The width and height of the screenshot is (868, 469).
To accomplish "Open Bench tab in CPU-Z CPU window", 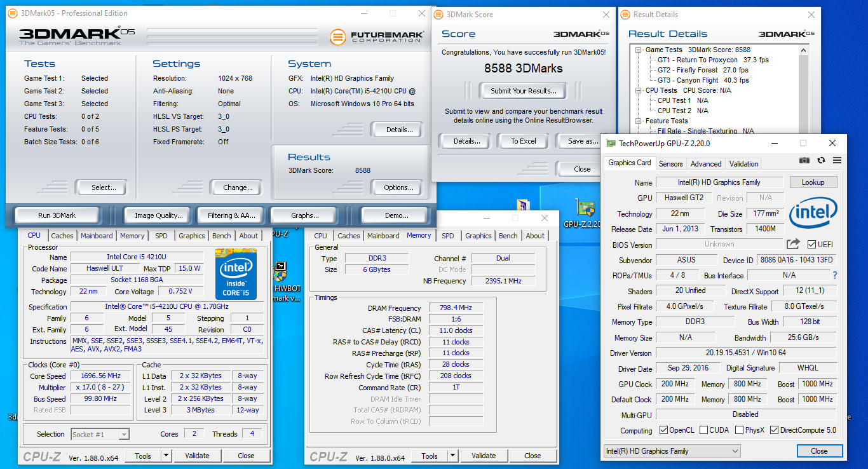I will pyautogui.click(x=222, y=236).
